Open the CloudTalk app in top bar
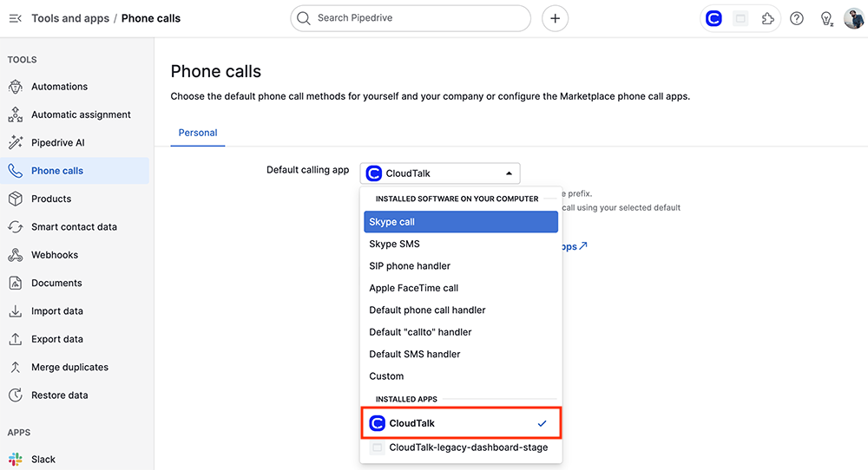 pyautogui.click(x=713, y=18)
